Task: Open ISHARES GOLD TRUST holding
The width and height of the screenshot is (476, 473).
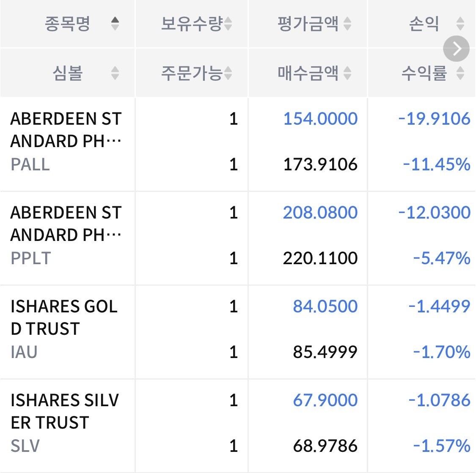Action: pos(238,332)
